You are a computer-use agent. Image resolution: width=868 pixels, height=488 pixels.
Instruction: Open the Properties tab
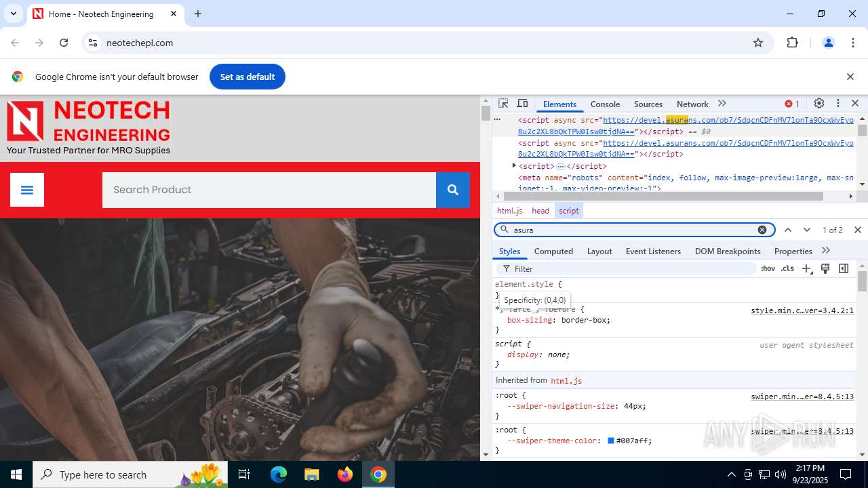pyautogui.click(x=793, y=251)
